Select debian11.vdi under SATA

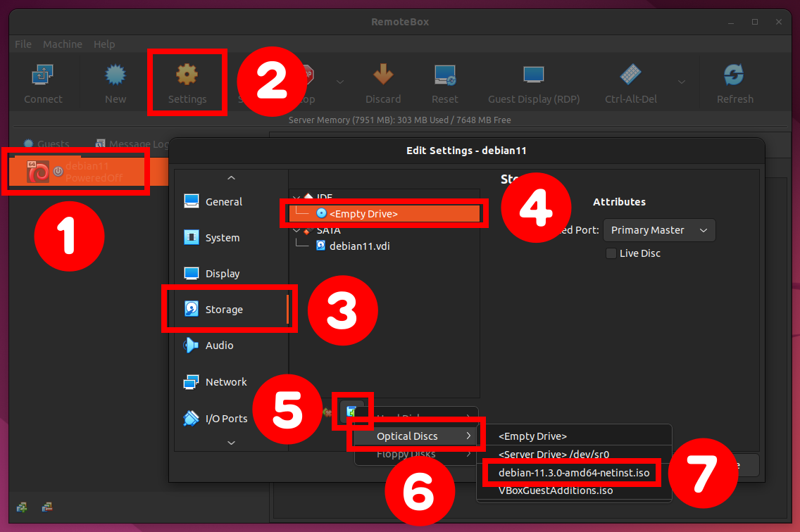coord(385,246)
